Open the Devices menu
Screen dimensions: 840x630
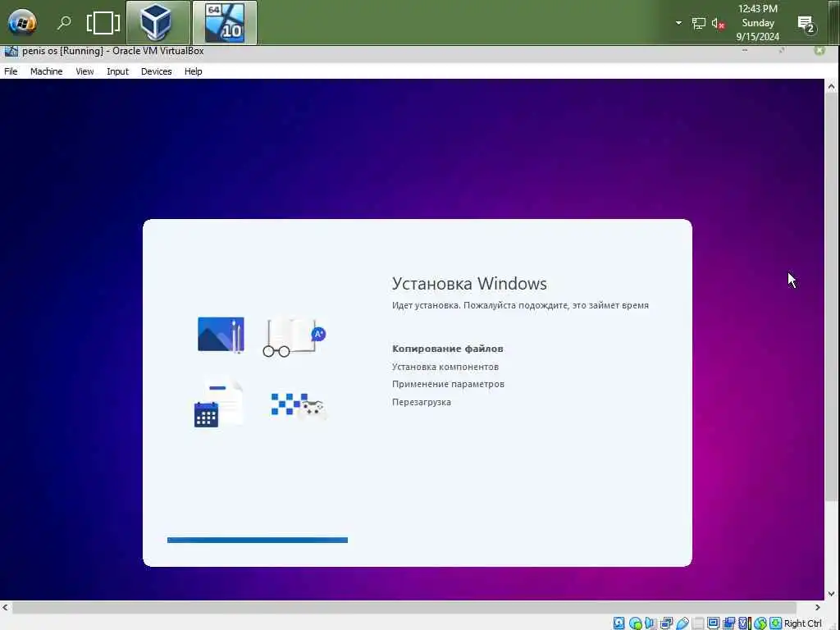click(x=156, y=71)
